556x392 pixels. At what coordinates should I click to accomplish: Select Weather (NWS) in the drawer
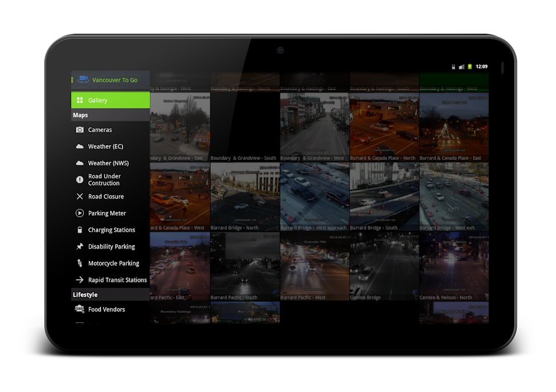(110, 163)
